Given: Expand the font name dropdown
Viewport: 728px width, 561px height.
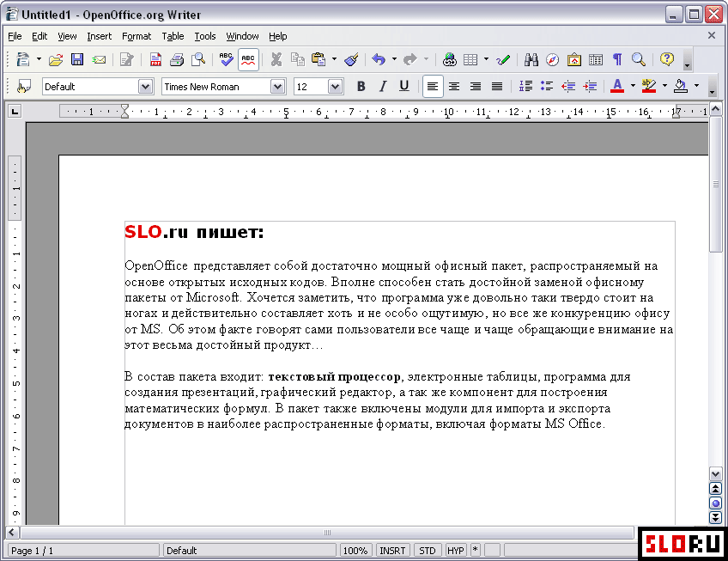Looking at the screenshot, I should pos(277,86).
